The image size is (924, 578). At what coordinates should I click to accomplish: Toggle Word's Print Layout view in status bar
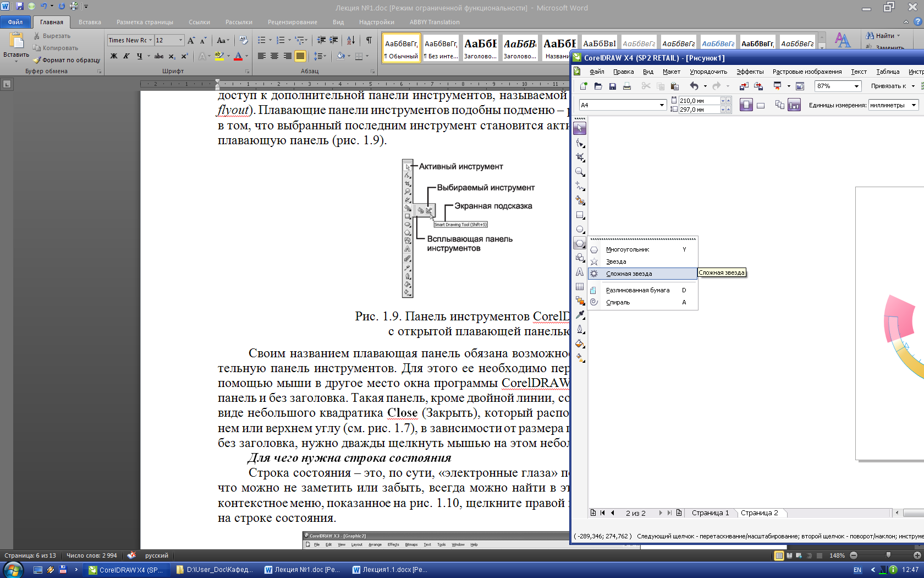pos(779,555)
